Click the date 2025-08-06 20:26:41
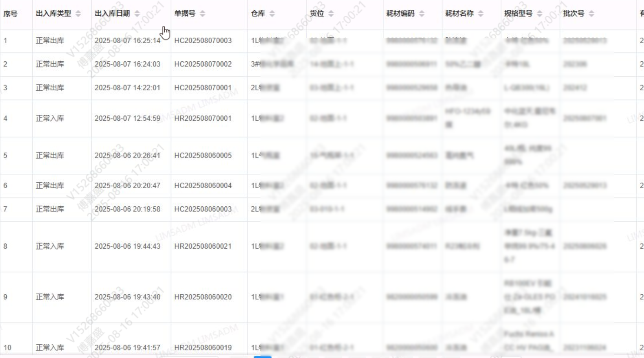 [x=127, y=156]
